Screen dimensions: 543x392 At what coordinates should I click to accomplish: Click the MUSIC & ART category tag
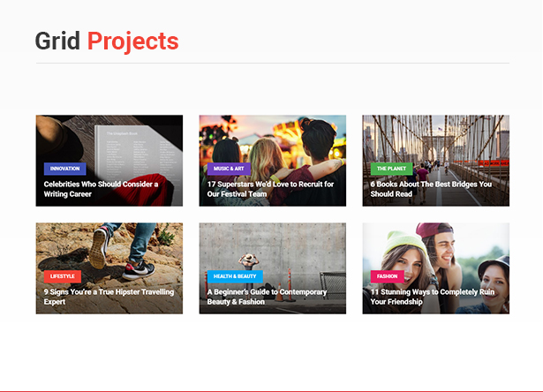coord(229,169)
